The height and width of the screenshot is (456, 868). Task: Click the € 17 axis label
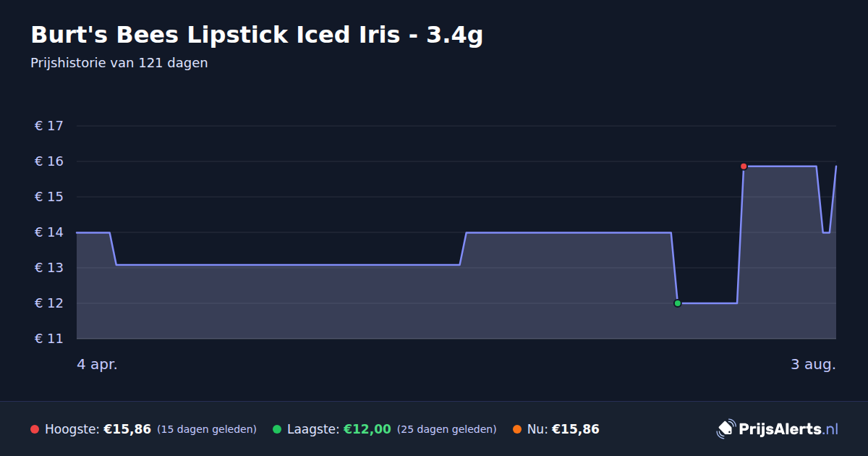pyautogui.click(x=49, y=126)
